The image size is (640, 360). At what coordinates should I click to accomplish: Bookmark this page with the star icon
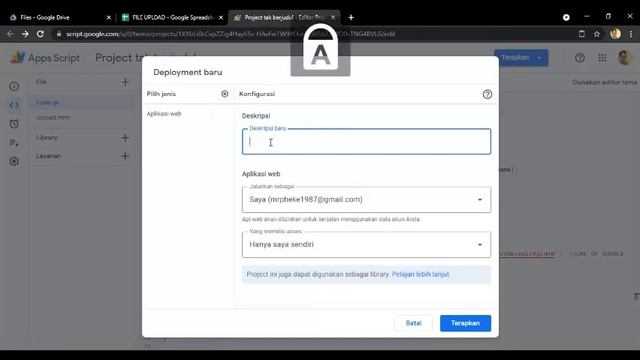point(597,34)
